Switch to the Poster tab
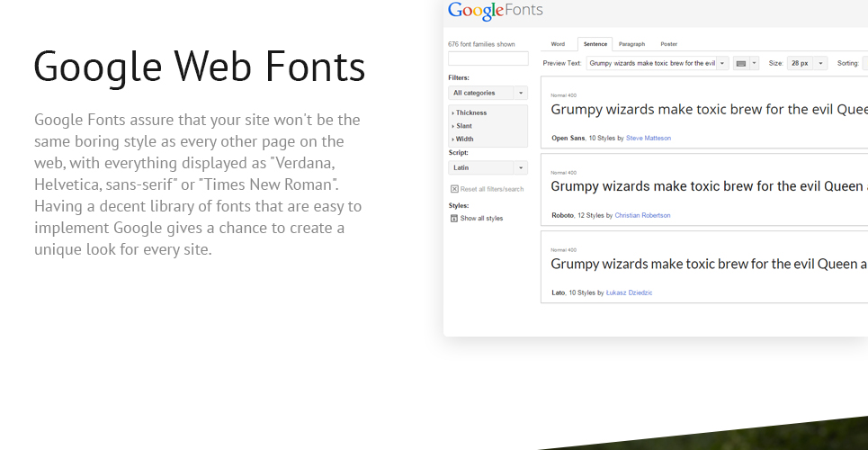 pyautogui.click(x=668, y=44)
